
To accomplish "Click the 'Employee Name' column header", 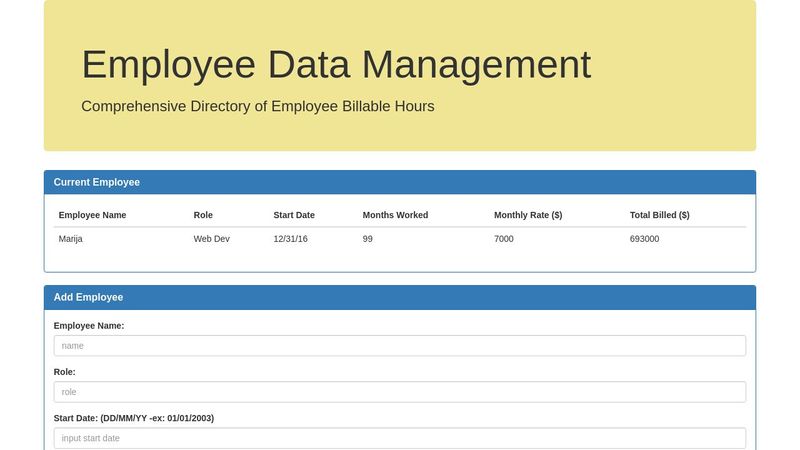I will pyautogui.click(x=92, y=215).
